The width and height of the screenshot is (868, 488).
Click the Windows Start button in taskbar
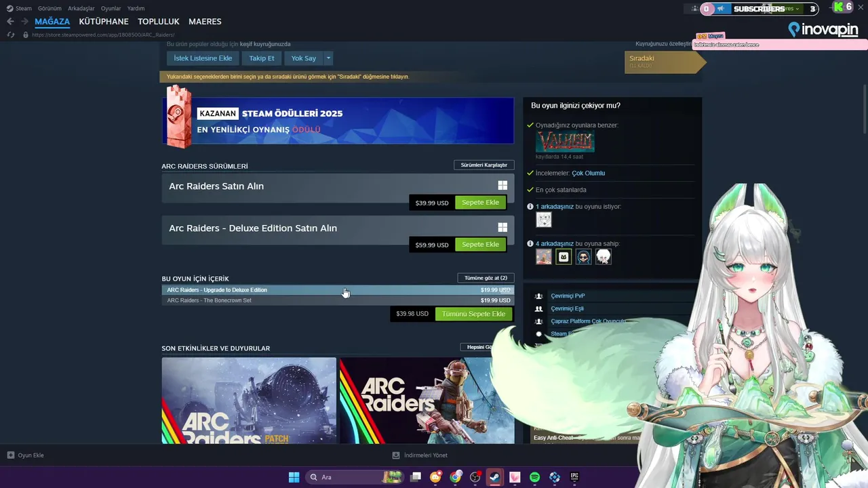294,477
